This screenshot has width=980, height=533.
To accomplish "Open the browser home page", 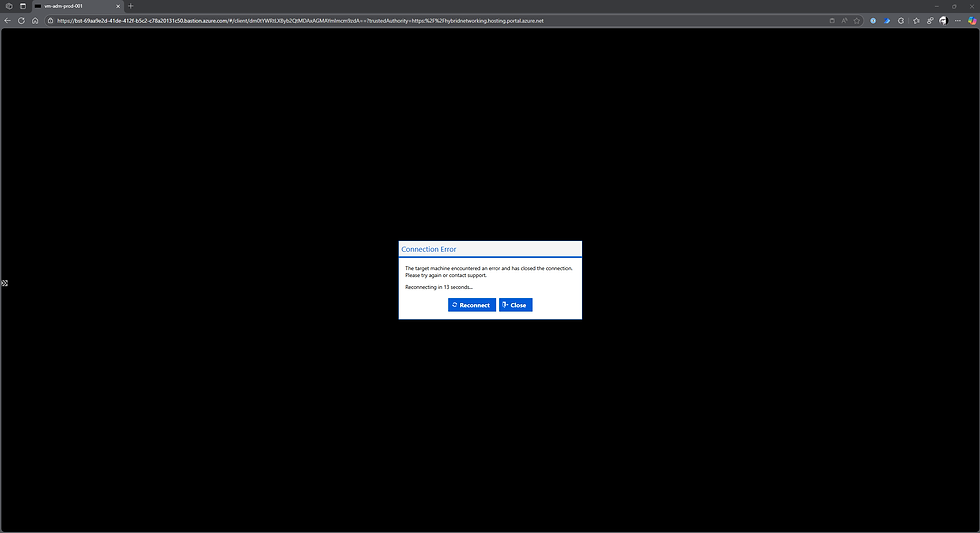I will pos(35,21).
